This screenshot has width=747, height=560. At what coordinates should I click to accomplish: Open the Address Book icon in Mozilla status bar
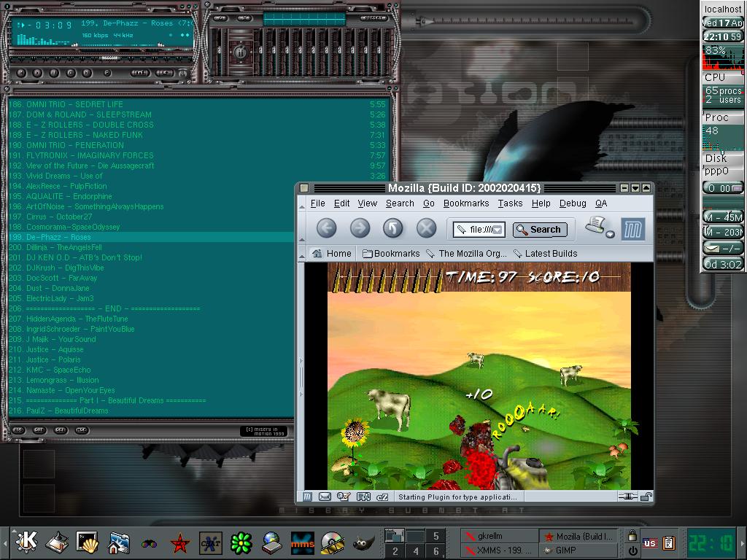(x=363, y=497)
